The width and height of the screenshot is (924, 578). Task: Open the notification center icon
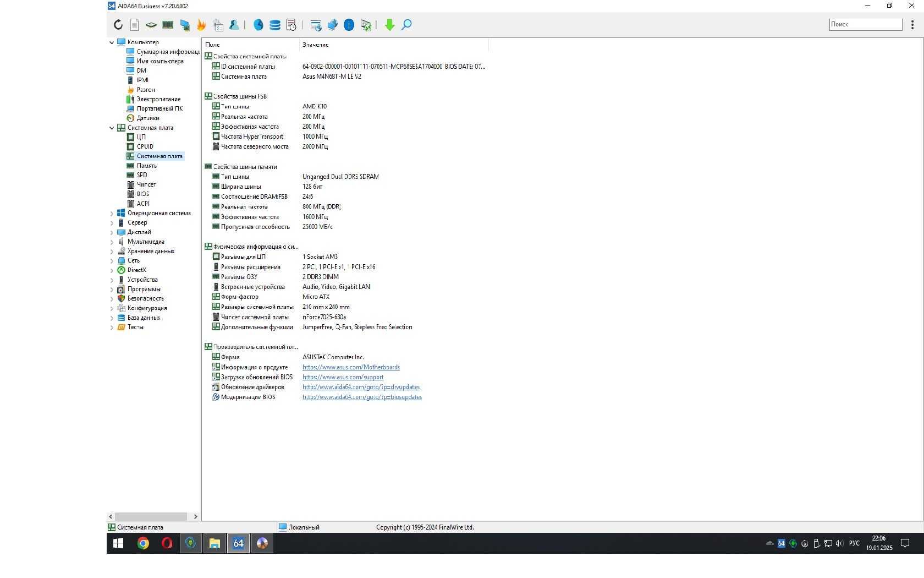click(905, 543)
